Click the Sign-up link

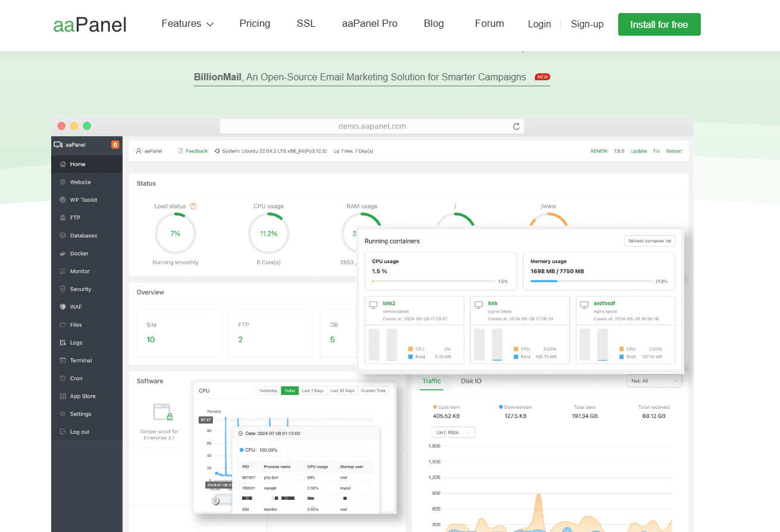(587, 24)
